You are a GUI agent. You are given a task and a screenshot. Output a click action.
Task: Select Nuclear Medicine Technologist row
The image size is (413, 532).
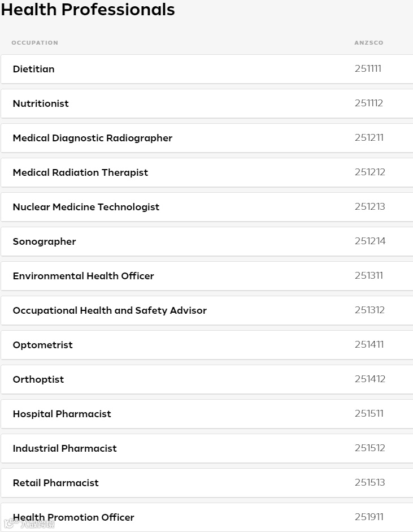click(86, 207)
